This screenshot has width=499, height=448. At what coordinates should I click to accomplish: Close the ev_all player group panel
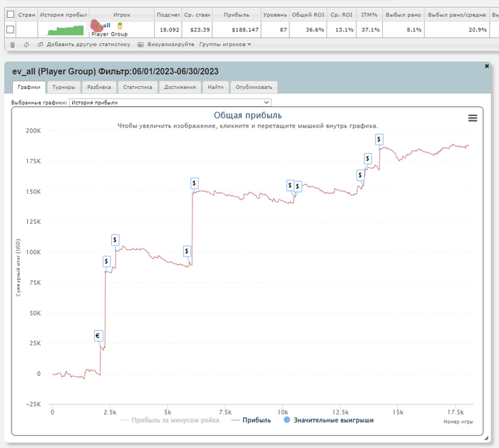487,66
